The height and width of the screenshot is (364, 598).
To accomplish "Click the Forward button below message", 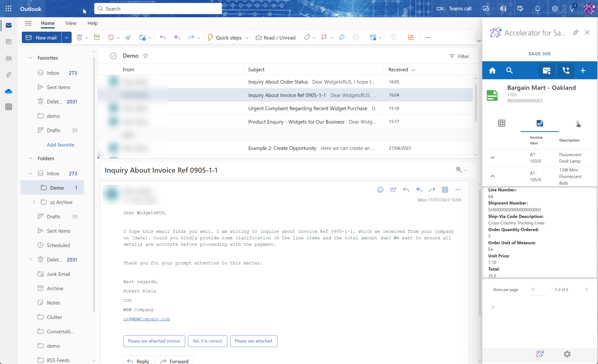I will [x=174, y=361].
